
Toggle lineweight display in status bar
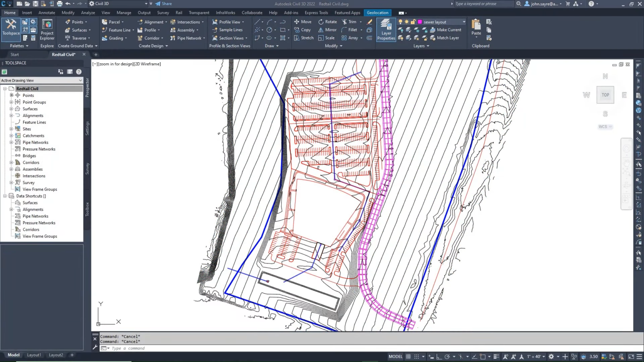(x=496, y=357)
